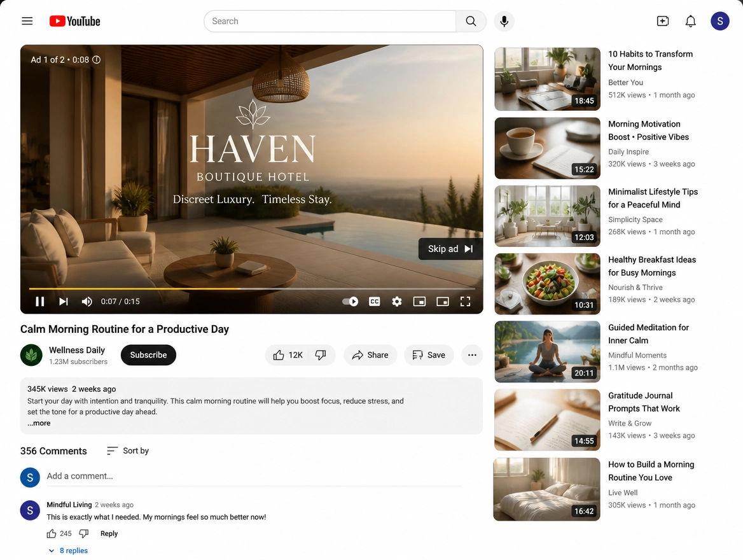Open player settings gear
The width and height of the screenshot is (743, 560).
pyautogui.click(x=396, y=301)
